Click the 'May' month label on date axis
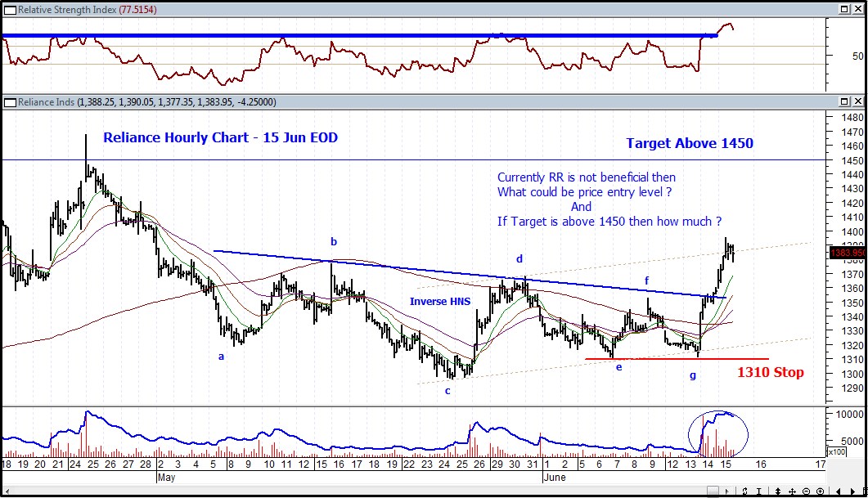The height and width of the screenshot is (498, 868). tap(166, 477)
